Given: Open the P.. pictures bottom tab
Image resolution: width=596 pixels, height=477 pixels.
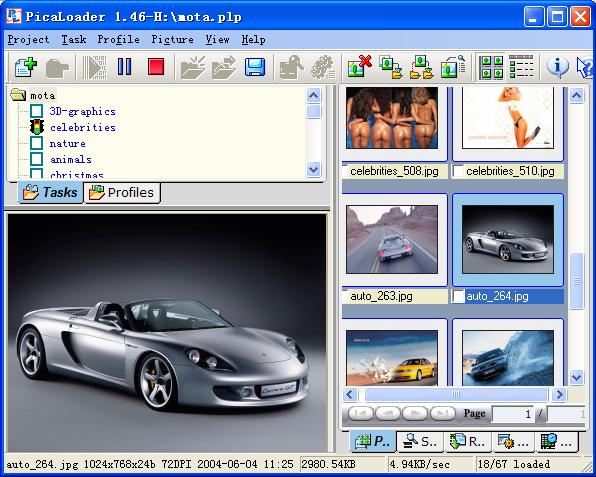Looking at the screenshot, I should [373, 441].
